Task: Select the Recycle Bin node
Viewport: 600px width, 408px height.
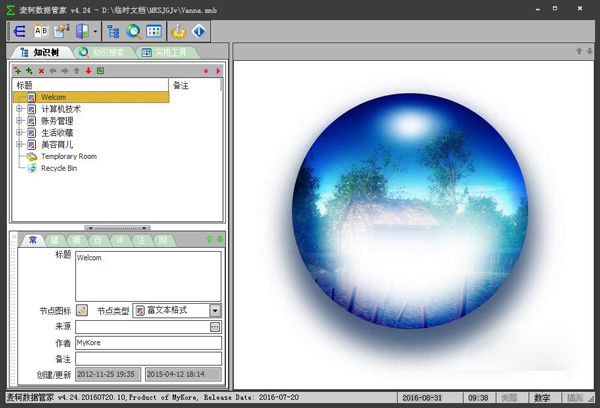Action: coord(59,168)
